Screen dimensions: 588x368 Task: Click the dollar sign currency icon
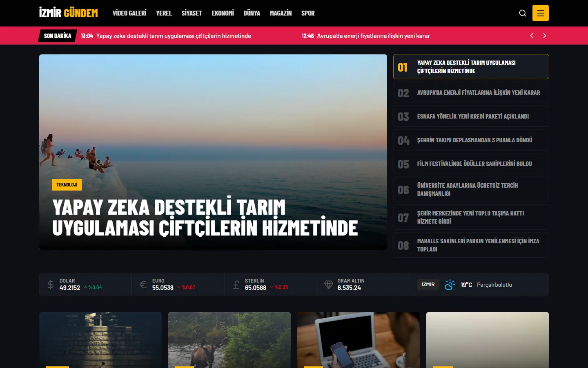coord(51,285)
